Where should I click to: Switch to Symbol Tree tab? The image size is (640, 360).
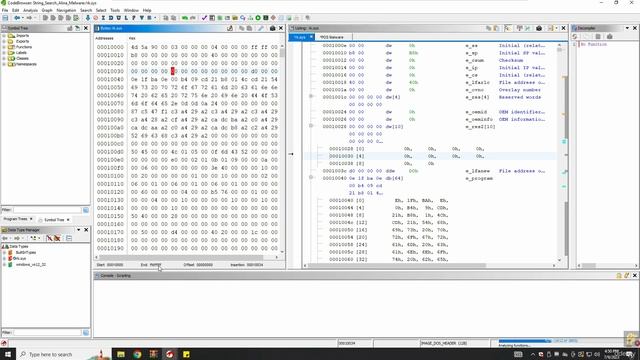(x=54, y=220)
